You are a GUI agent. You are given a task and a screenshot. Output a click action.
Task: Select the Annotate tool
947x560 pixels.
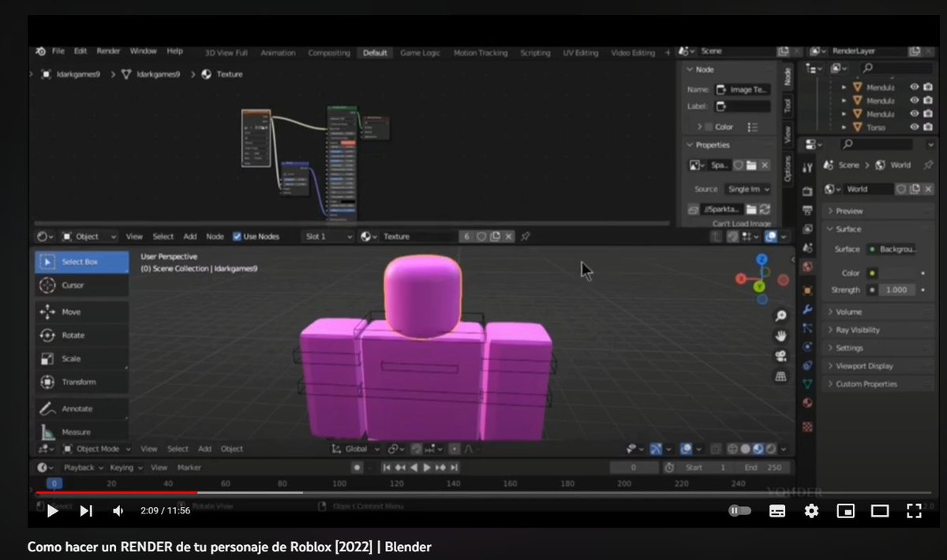click(81, 409)
